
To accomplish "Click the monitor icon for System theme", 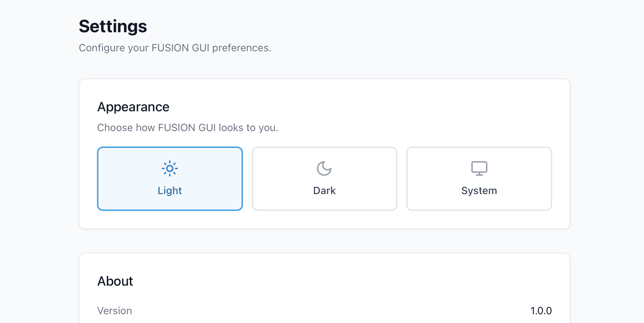I will pyautogui.click(x=479, y=168).
